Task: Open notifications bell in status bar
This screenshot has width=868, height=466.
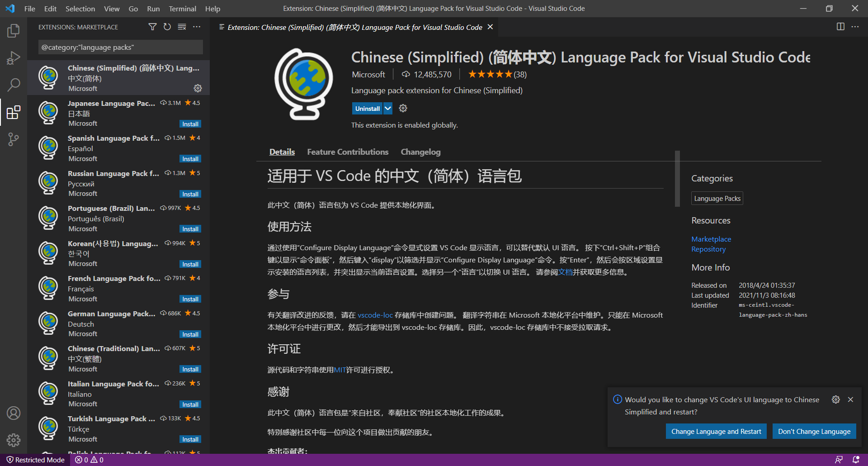Action: click(x=856, y=460)
